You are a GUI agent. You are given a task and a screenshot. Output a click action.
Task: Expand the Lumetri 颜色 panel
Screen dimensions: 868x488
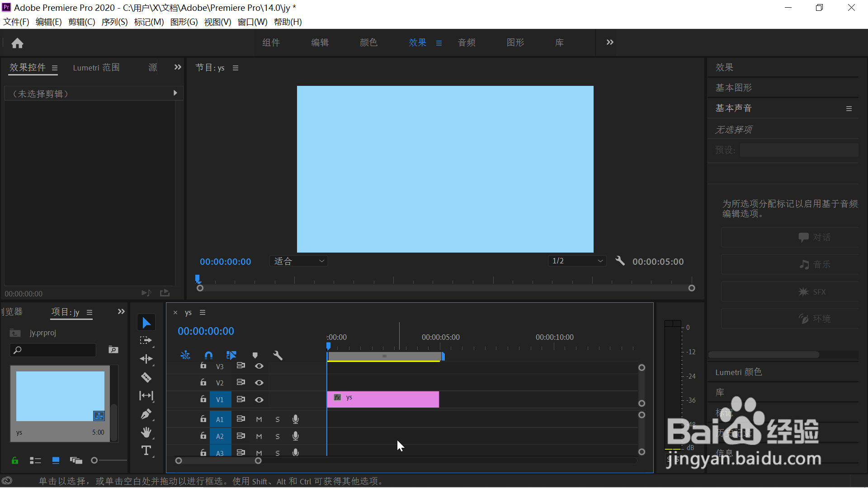point(738,372)
